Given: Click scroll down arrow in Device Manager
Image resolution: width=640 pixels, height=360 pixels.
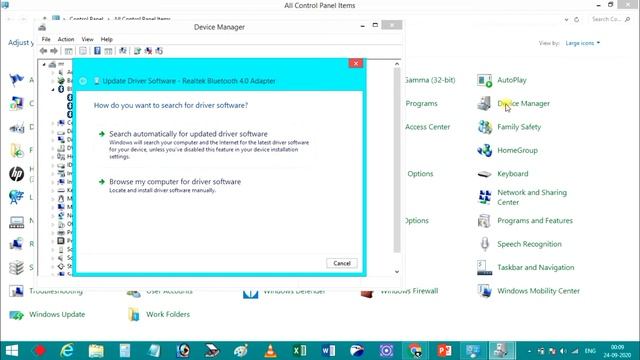Looking at the screenshot, I should [x=397, y=272].
